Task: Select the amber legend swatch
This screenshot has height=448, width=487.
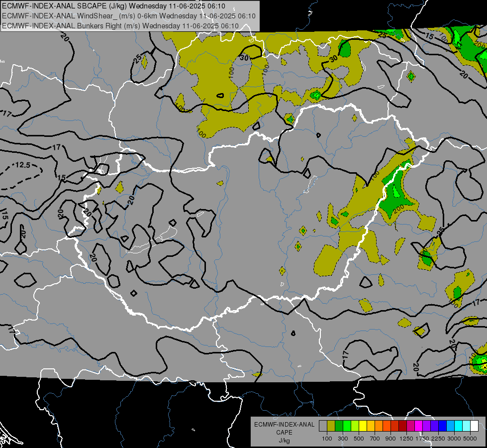Action: pyautogui.click(x=371, y=426)
